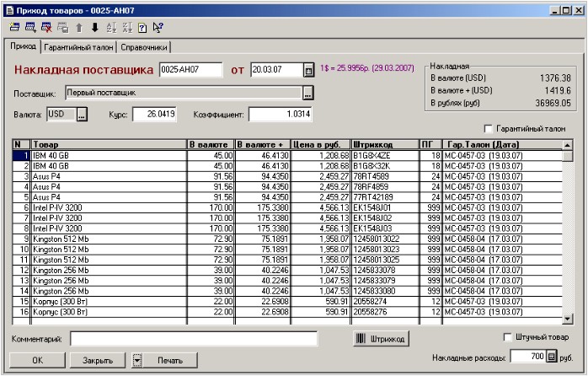
Task: Open the Справочники tab
Action: tap(146, 47)
